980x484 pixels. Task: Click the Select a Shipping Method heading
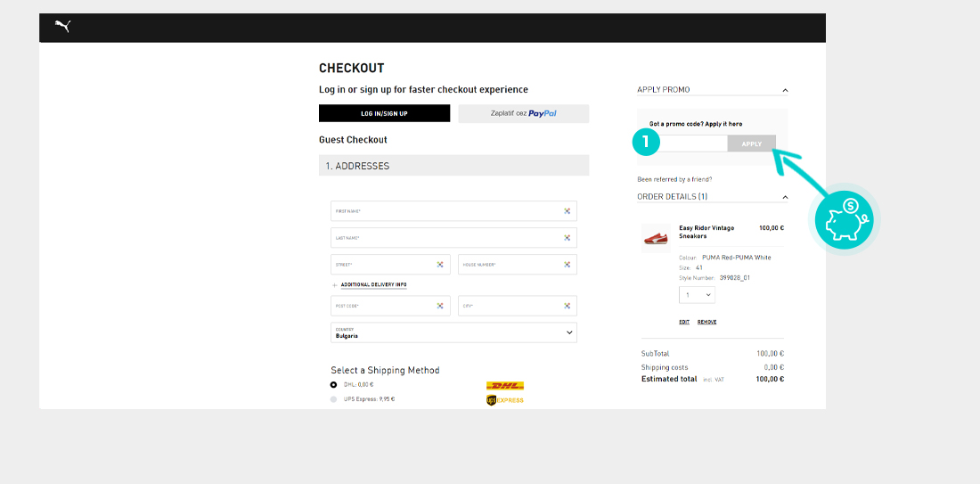[385, 370]
